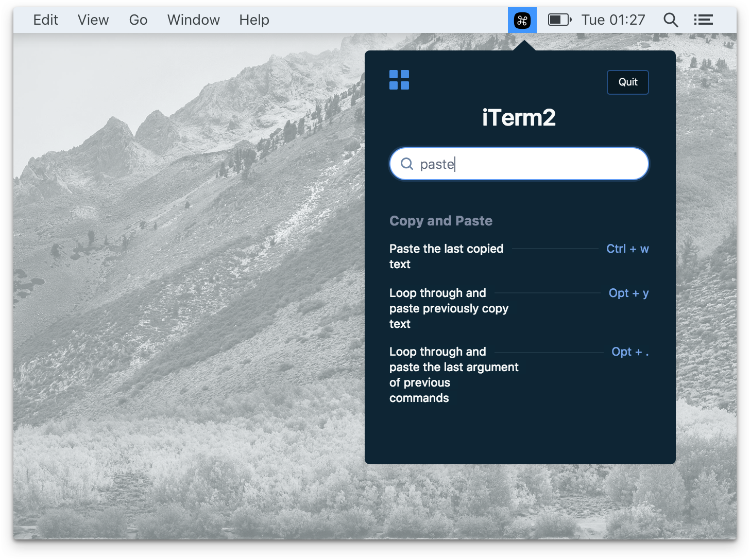Click the 'Opt + y' shortcut
Screen dimensions: 750x560
pyautogui.click(x=628, y=293)
